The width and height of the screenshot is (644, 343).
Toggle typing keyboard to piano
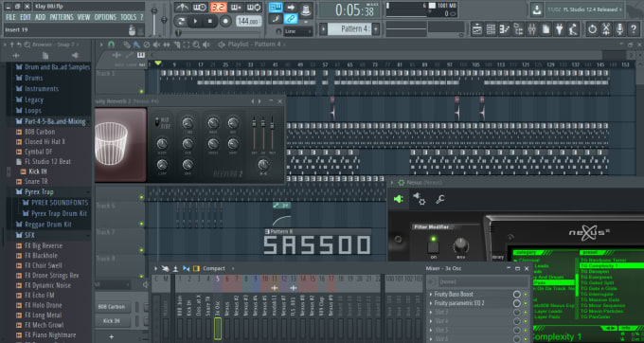pos(276,7)
